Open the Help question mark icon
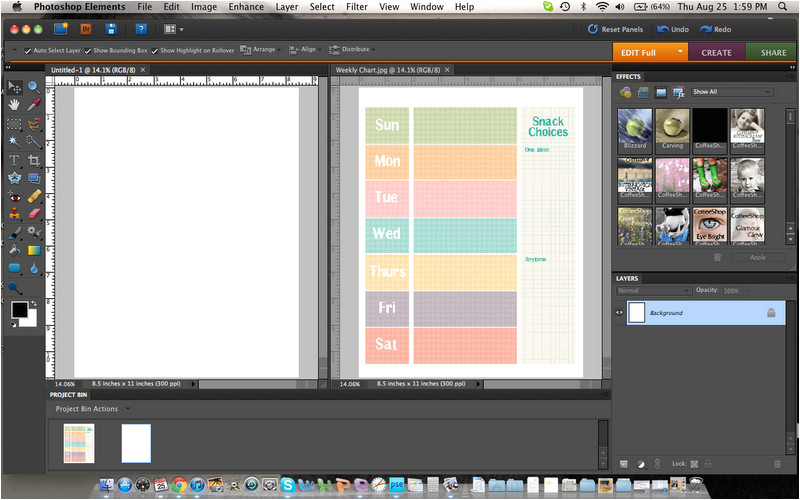Screen dimensions: 800x500 tap(141, 29)
